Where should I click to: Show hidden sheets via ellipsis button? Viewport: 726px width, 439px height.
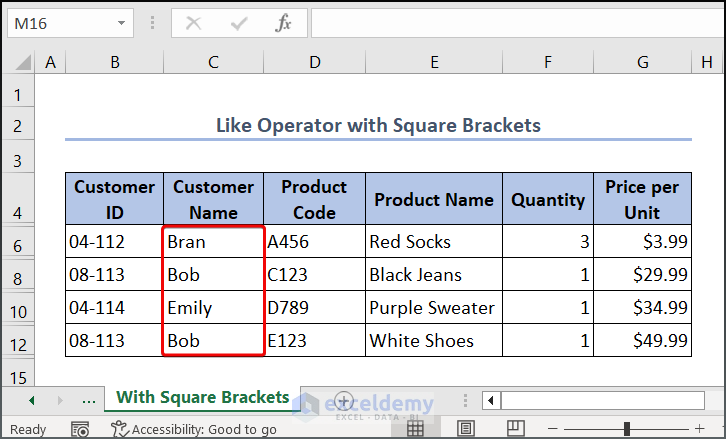[x=89, y=400]
